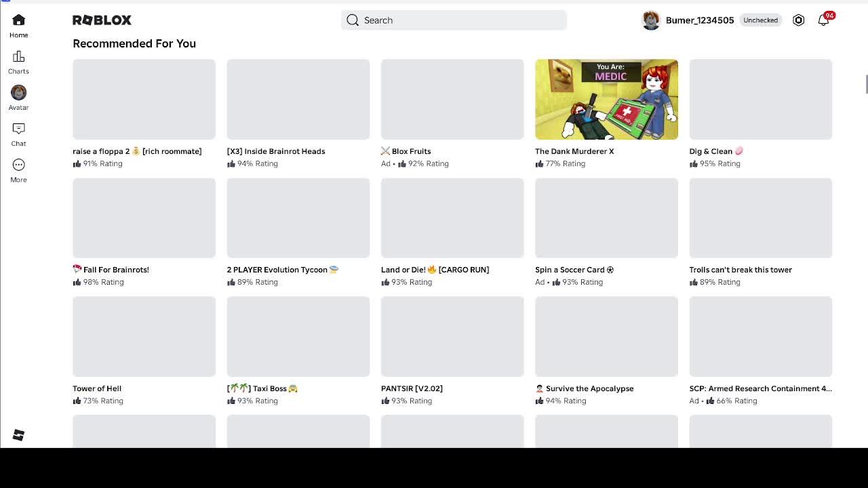Click the Recommended For You heading
Image resolution: width=868 pixels, height=488 pixels.
coord(134,43)
